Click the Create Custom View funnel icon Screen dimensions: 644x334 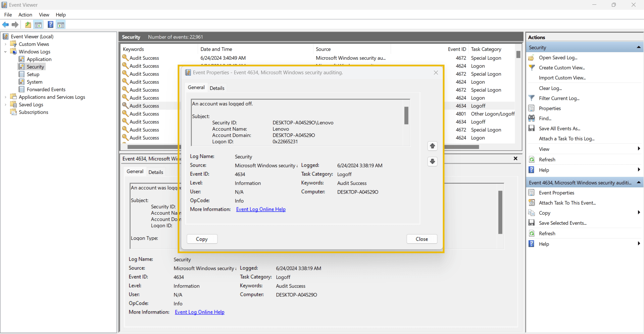pyautogui.click(x=532, y=68)
